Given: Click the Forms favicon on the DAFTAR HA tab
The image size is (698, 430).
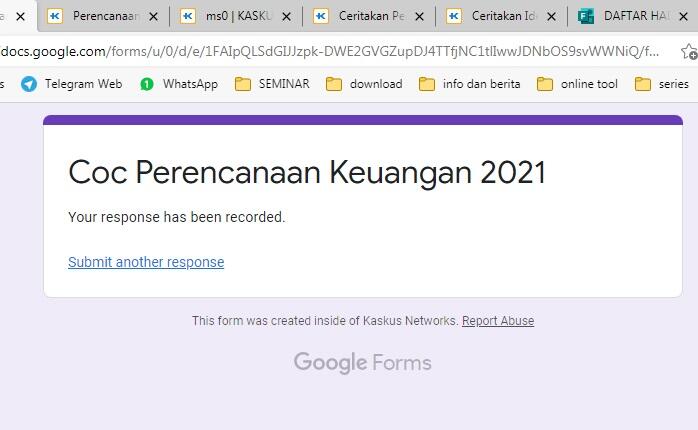Looking at the screenshot, I should pyautogui.click(x=586, y=16).
